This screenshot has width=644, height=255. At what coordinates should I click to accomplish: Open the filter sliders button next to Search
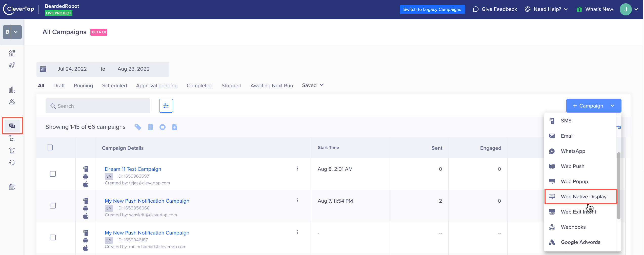pos(166,106)
